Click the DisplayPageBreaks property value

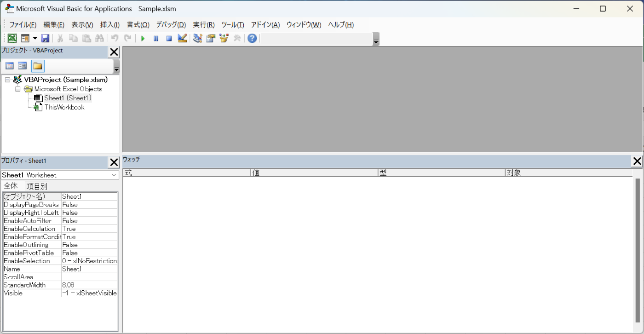point(90,205)
